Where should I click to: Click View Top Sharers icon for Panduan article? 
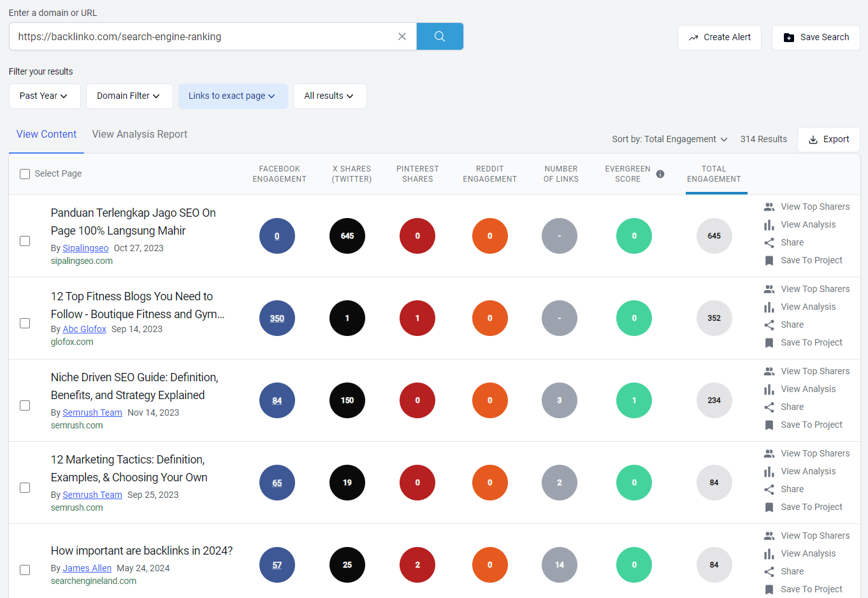point(769,207)
